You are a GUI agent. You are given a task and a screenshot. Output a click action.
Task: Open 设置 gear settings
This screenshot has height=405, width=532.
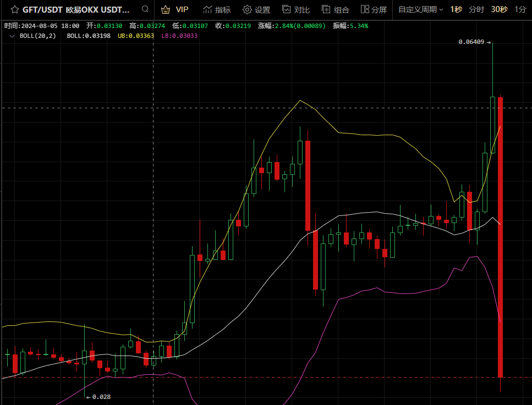click(256, 9)
